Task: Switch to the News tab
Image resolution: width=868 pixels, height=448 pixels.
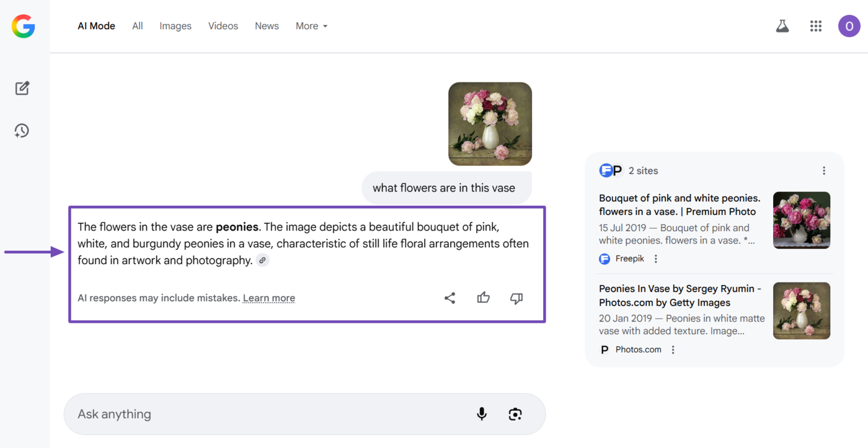Action: point(267,26)
